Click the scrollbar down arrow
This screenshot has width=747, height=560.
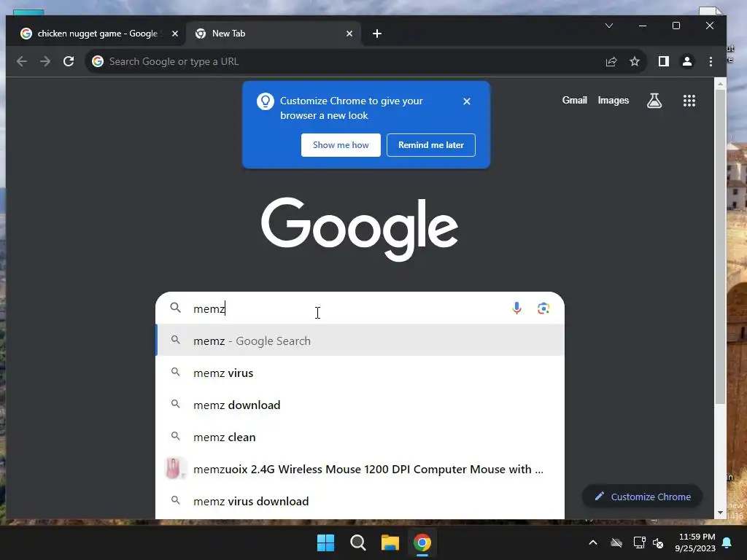(x=720, y=513)
